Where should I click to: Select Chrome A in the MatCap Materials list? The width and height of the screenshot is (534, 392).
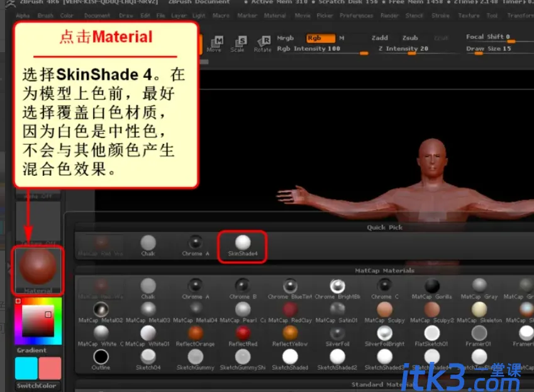click(196, 289)
